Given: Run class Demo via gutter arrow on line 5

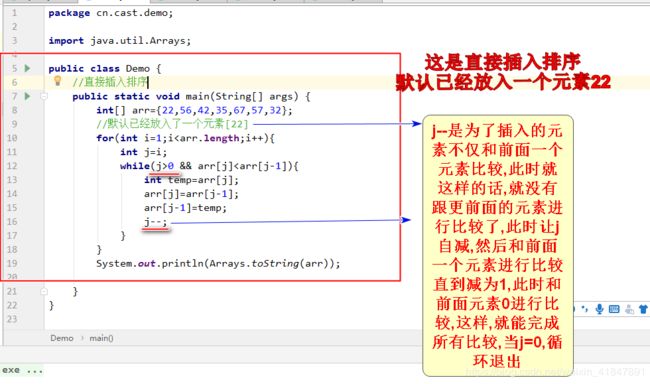Looking at the screenshot, I should click(x=27, y=68).
